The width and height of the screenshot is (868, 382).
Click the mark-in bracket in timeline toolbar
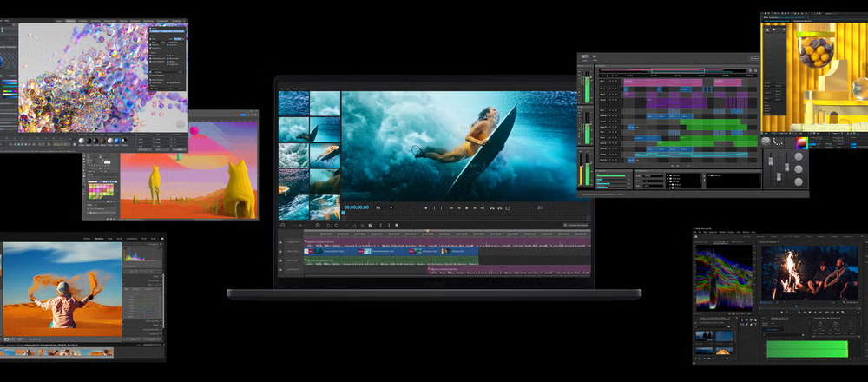(x=381, y=226)
